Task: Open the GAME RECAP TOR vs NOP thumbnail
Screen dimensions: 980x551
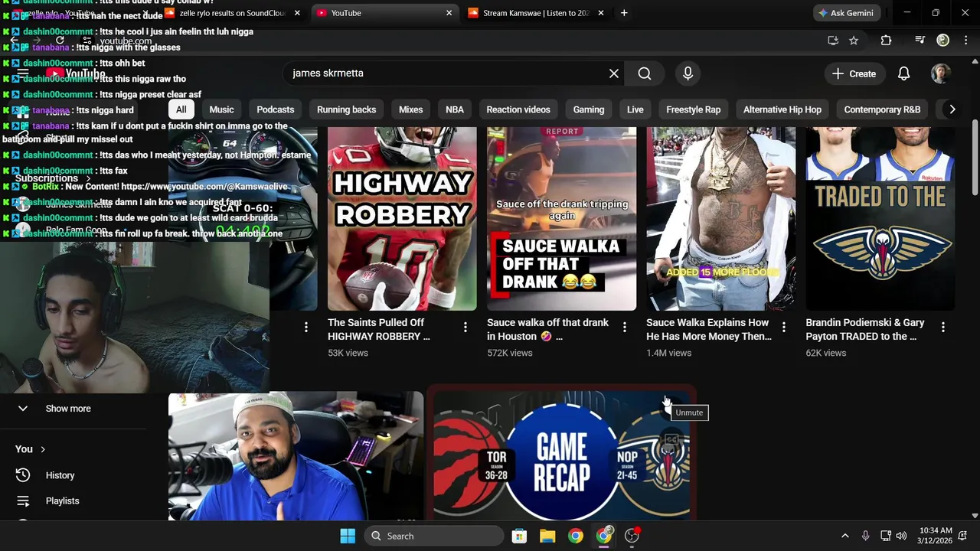Action: (562, 456)
